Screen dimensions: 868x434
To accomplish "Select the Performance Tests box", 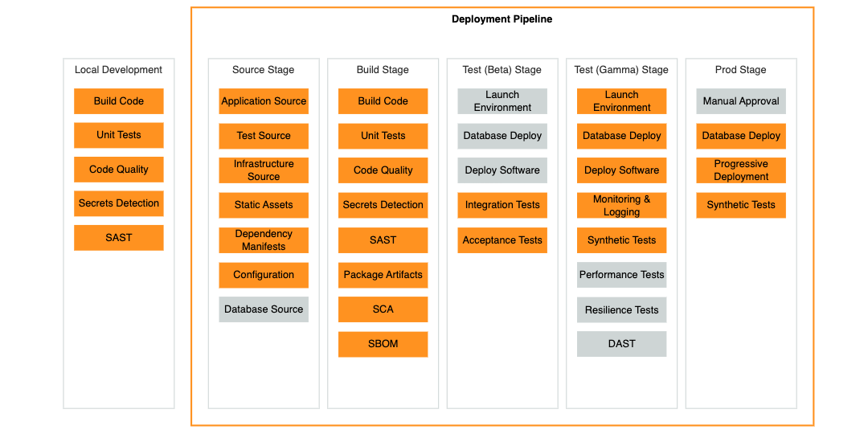I will pos(621,275).
